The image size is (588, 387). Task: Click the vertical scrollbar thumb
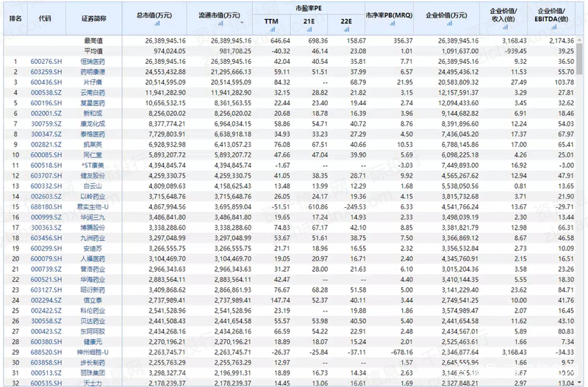point(579,59)
